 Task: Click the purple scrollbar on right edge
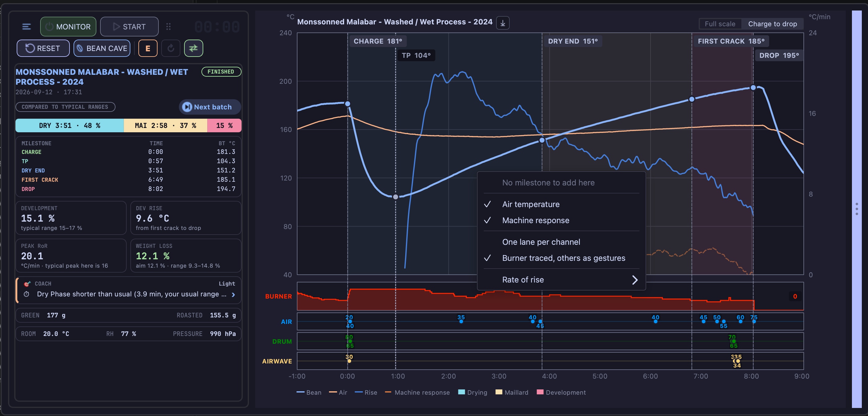click(x=857, y=209)
